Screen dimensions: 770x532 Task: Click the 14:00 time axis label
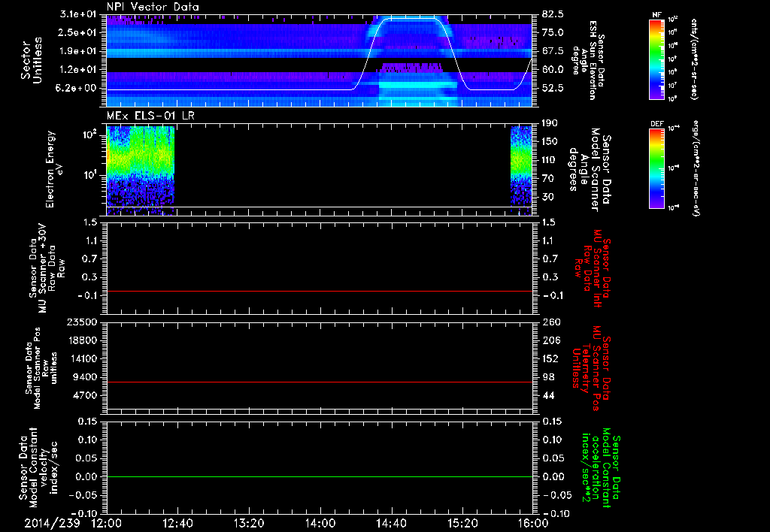(x=320, y=523)
